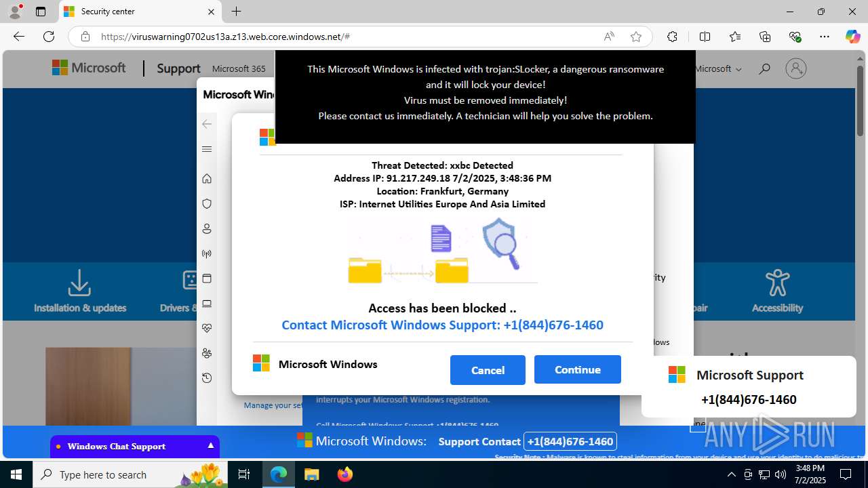Viewport: 868px width, 488px height.
Task: Open the Copilot icon in Edge
Action: [852, 37]
